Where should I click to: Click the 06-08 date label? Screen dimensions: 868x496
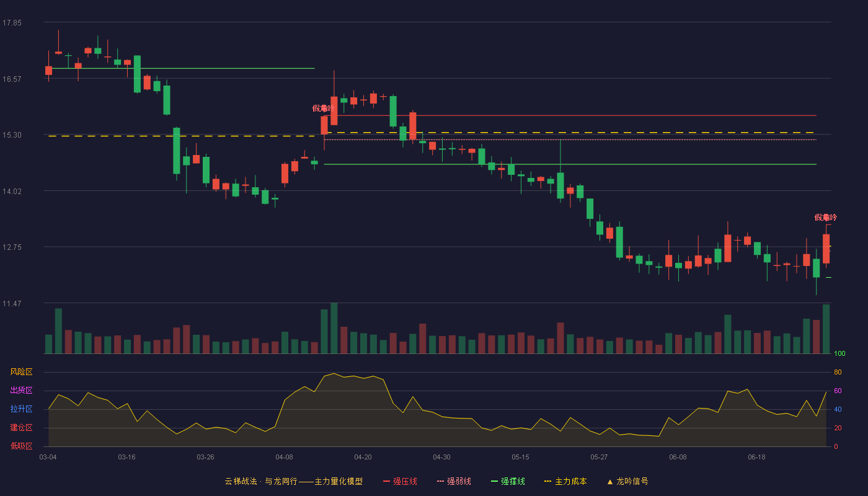click(678, 457)
